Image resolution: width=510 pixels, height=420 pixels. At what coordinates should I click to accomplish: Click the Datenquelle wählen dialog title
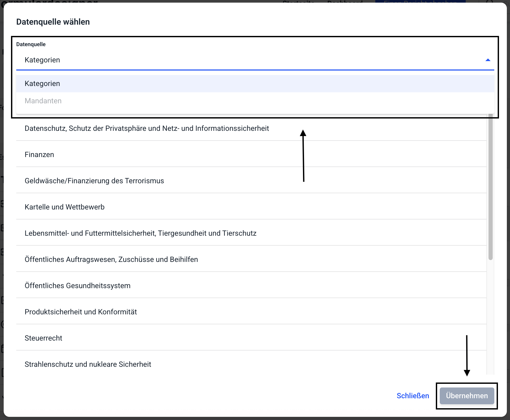click(53, 22)
